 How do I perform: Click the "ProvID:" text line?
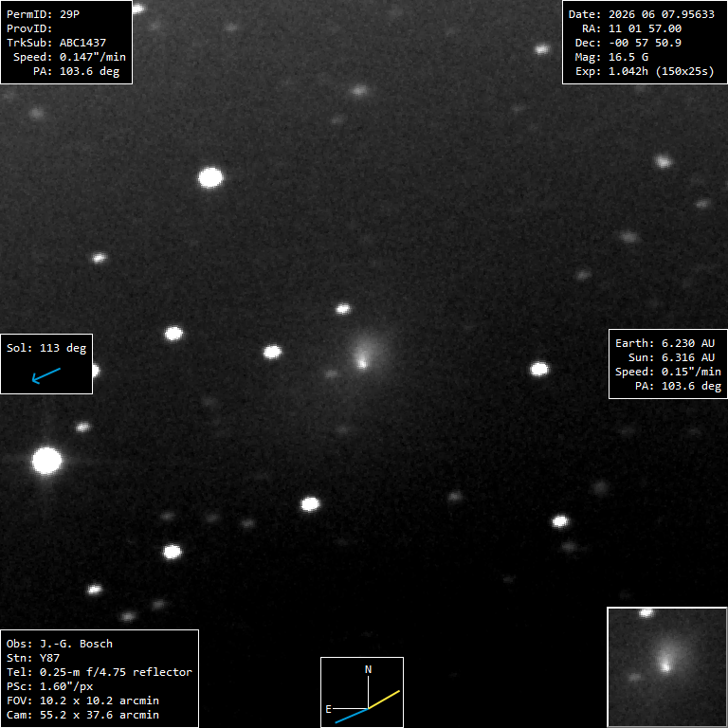[x=29, y=28]
